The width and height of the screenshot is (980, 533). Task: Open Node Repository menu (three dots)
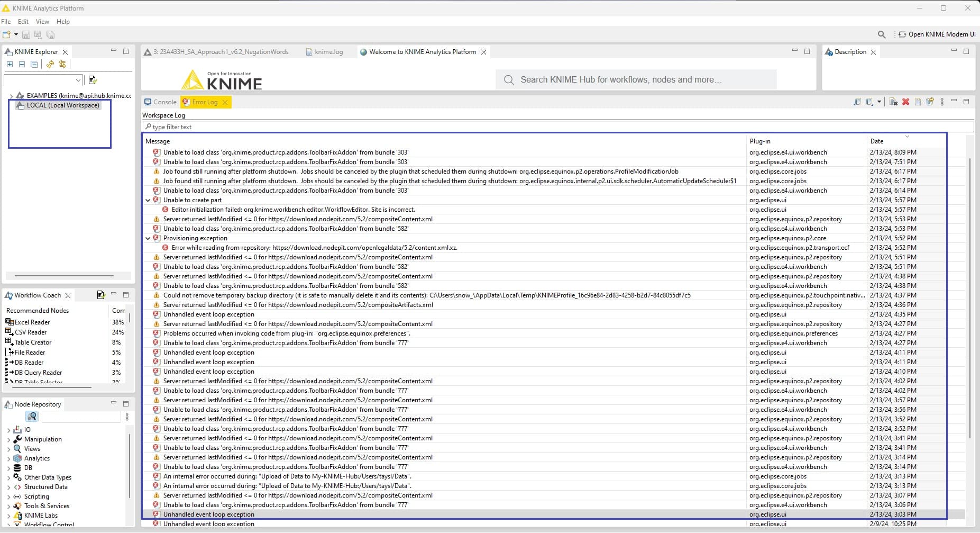click(127, 417)
